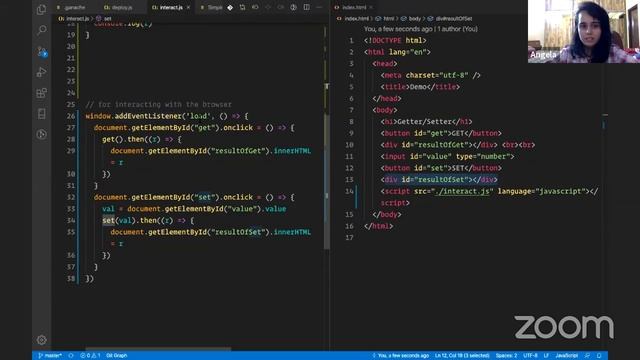
Task: Click the ./interact.js link in the script tag
Action: point(462,191)
